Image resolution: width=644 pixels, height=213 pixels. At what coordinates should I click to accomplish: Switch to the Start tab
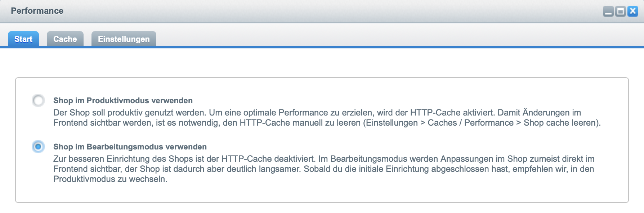23,39
